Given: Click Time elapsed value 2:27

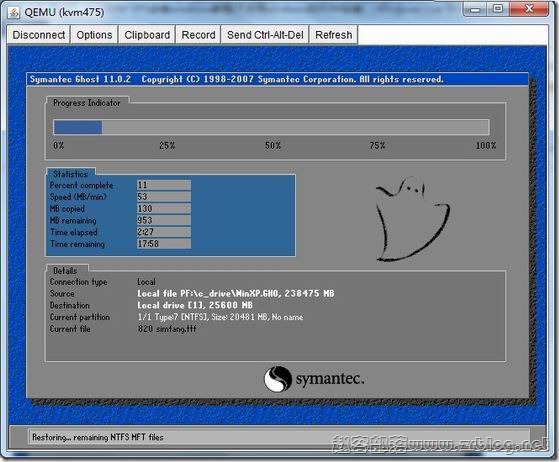Looking at the screenshot, I should (x=164, y=232).
